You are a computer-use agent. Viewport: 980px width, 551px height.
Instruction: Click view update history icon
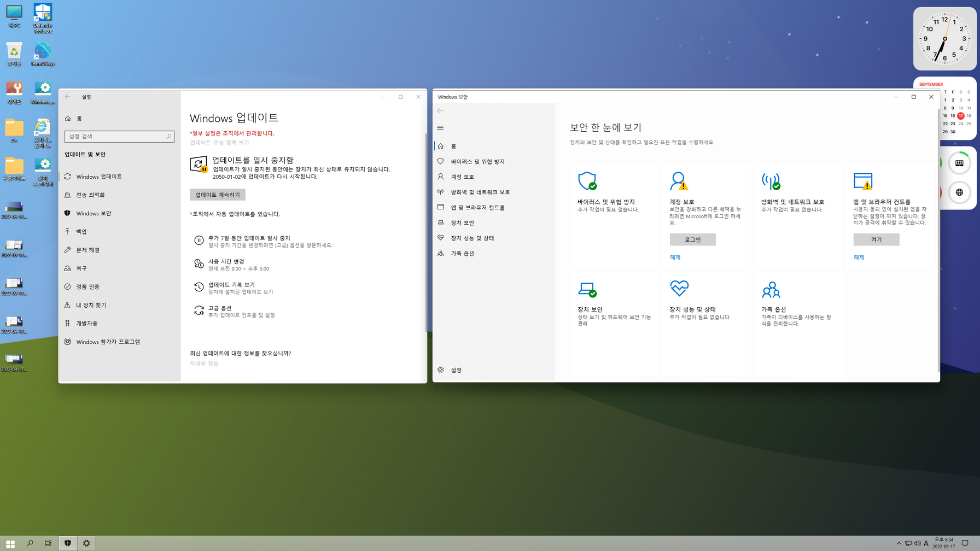point(199,287)
